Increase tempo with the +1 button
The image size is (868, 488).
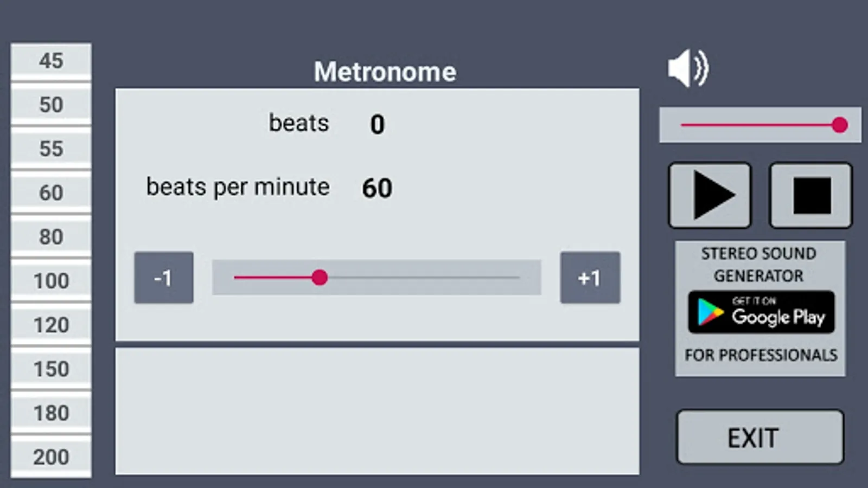[x=590, y=278]
